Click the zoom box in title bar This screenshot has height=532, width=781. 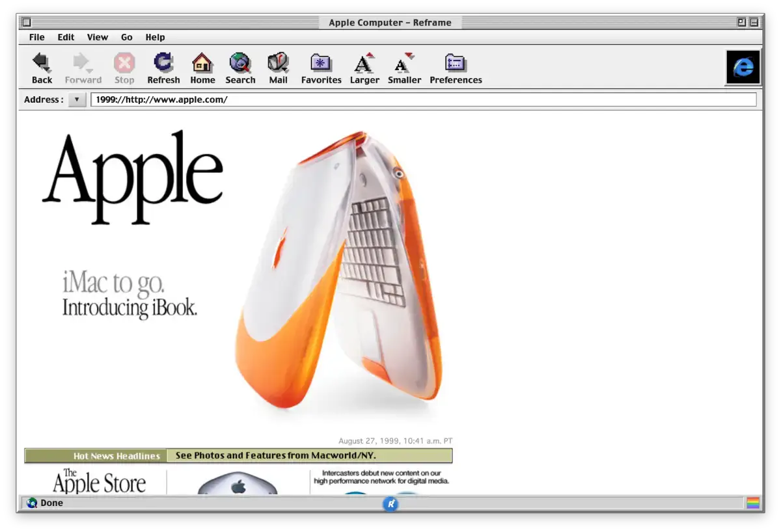pos(741,22)
